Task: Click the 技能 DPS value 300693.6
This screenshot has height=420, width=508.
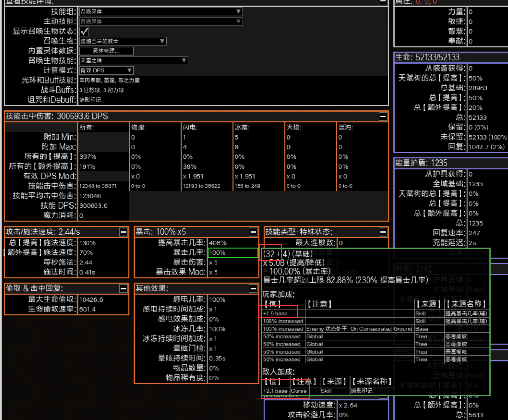Action: pyautogui.click(x=94, y=206)
